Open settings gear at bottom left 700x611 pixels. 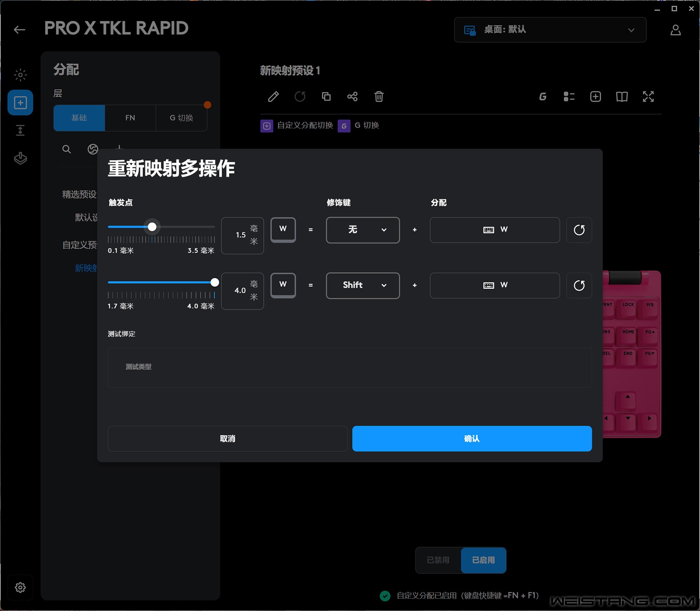20,587
